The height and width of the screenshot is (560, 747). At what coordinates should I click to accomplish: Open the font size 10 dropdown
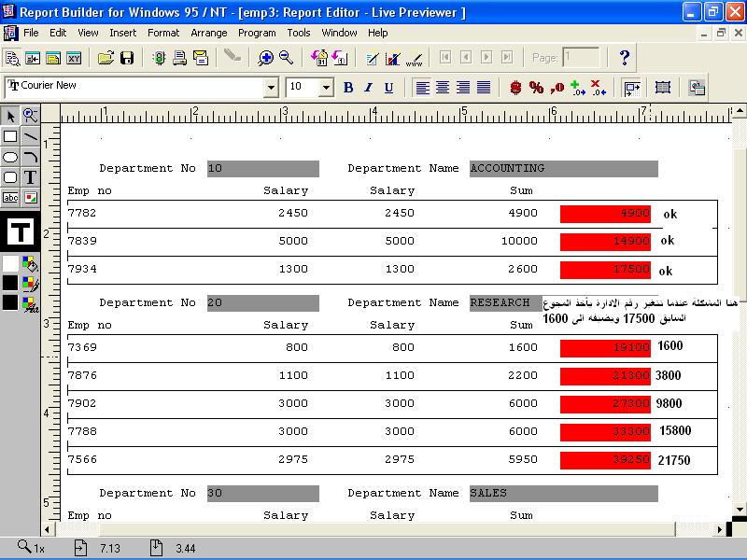coord(326,88)
